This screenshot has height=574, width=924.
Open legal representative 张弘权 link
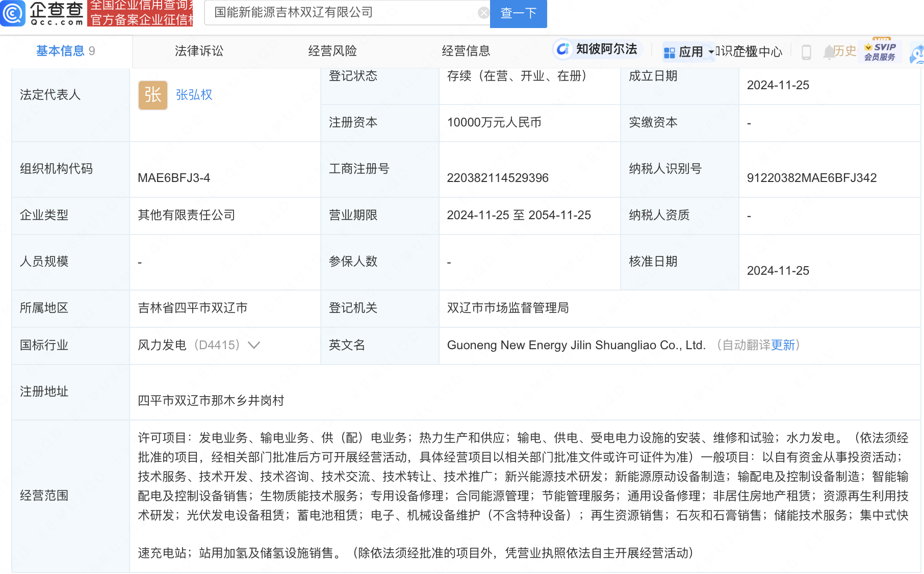[194, 95]
